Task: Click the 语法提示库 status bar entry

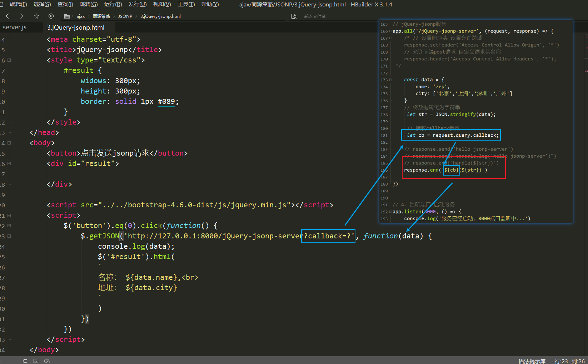Action: [532, 361]
